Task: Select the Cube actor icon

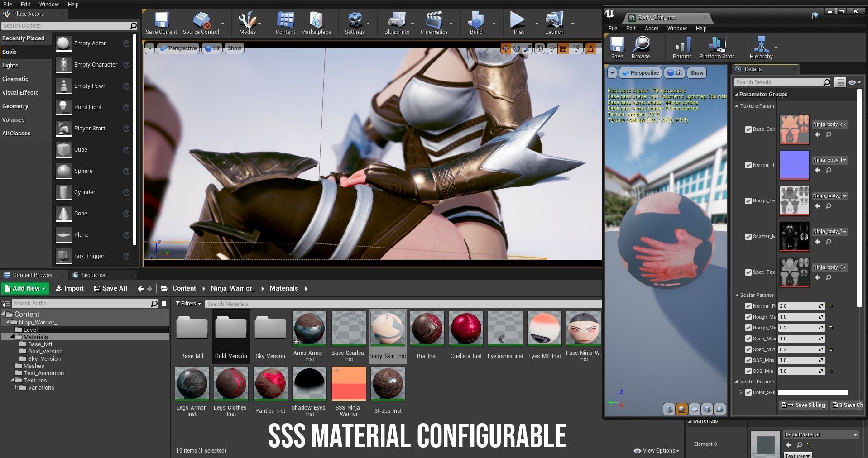Action: [x=63, y=150]
